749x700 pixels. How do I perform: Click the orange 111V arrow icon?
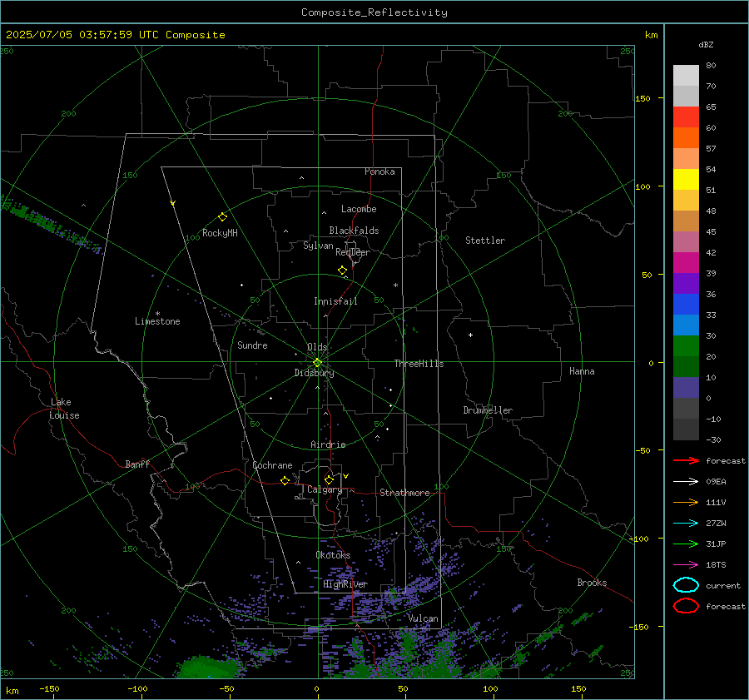coord(686,502)
